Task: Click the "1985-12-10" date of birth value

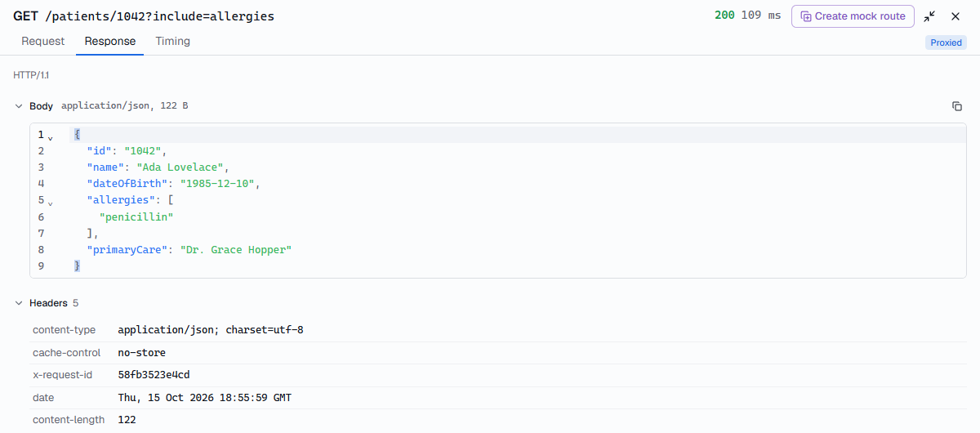Action: tap(218, 184)
